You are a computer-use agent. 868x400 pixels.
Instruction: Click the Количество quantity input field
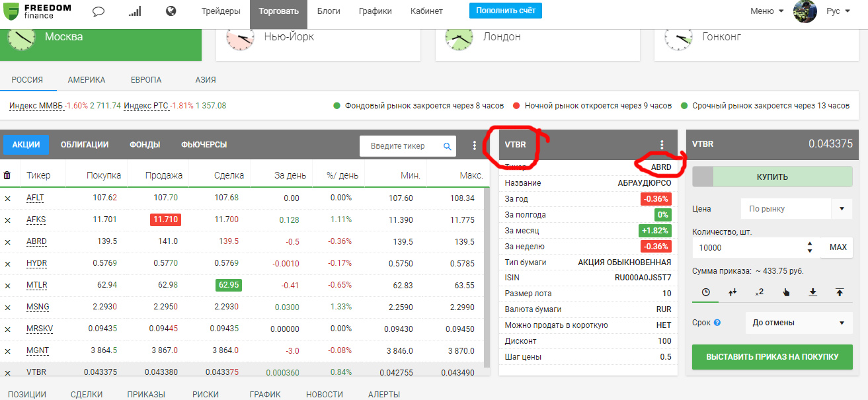749,248
